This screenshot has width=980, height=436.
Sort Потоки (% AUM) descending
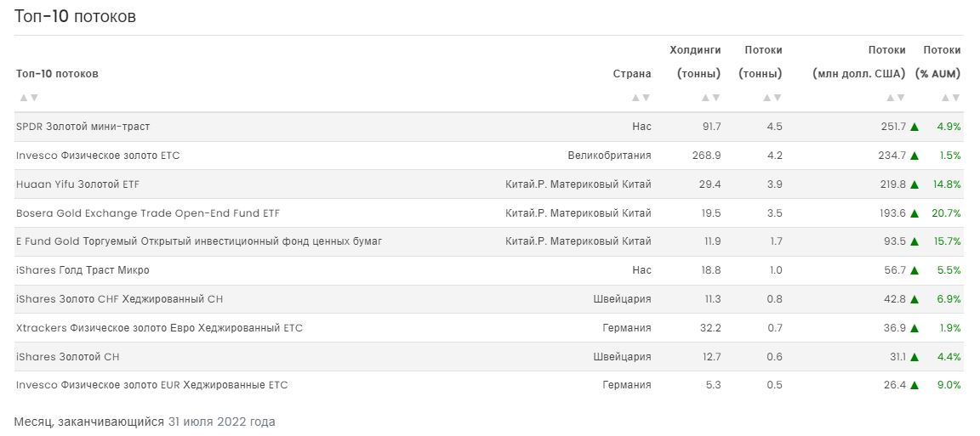coord(955,98)
